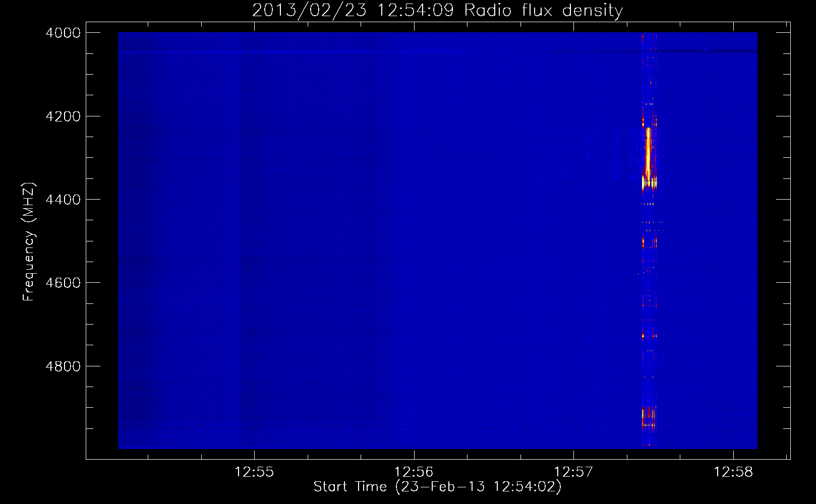Click the "Start Time (23-Feb-13 12:54:02)" axis label
The width and height of the screenshot is (816, 504).
(x=437, y=487)
